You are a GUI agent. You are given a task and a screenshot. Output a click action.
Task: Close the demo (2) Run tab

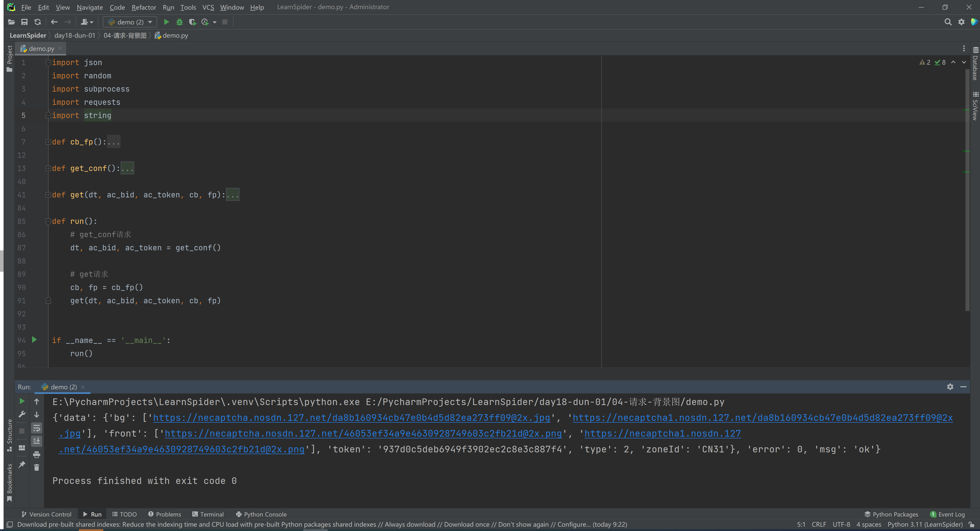(83, 387)
